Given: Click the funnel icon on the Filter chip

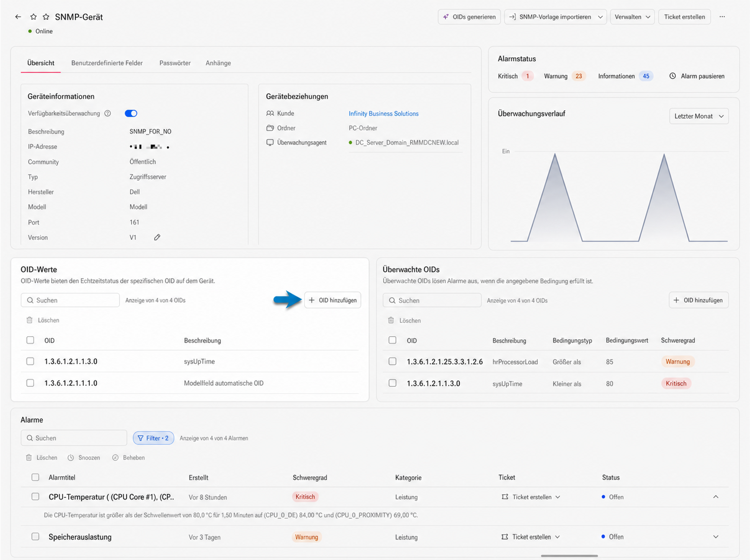Looking at the screenshot, I should coord(140,438).
